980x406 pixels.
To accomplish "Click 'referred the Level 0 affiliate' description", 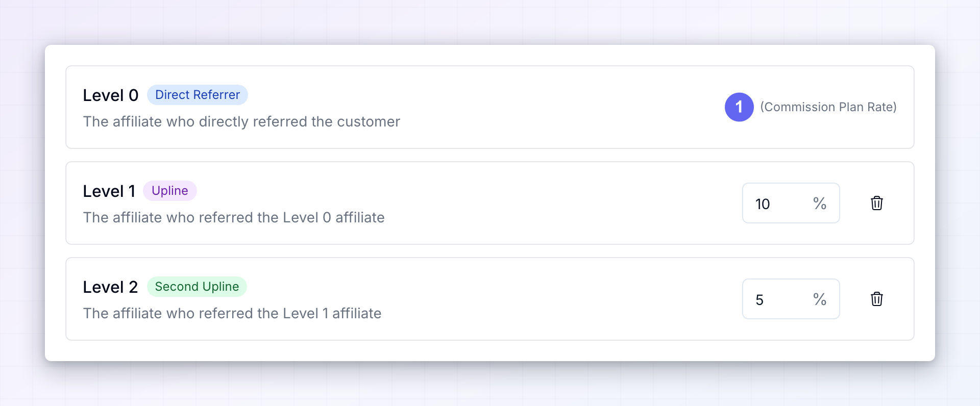I will (291, 218).
